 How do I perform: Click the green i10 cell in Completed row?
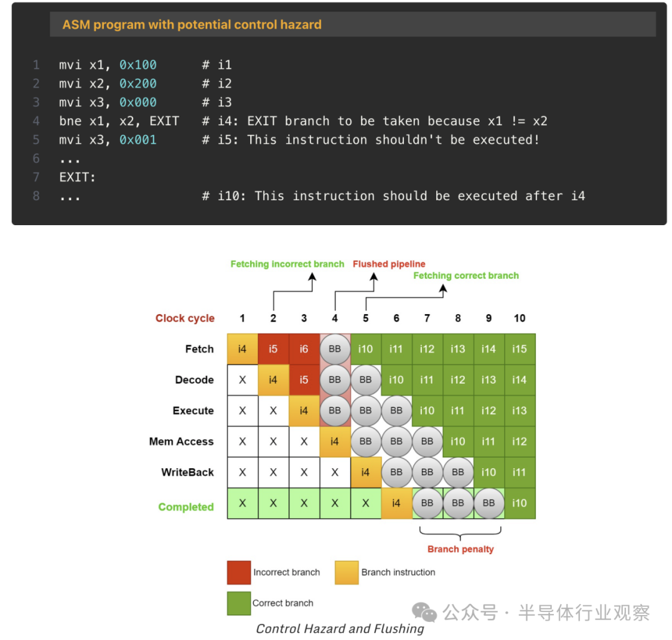(x=520, y=503)
